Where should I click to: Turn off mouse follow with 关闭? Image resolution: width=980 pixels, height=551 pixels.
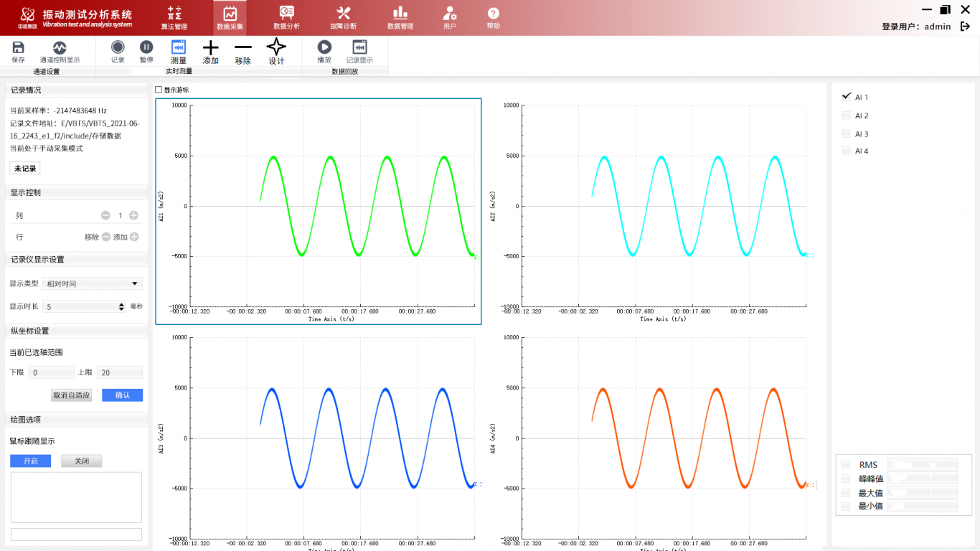pos(81,461)
